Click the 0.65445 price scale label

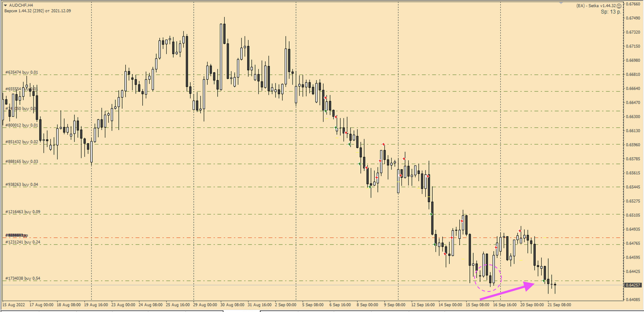633,187
